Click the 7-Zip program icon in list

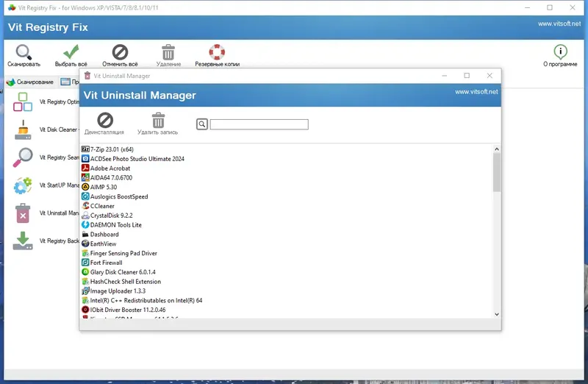click(x=85, y=149)
